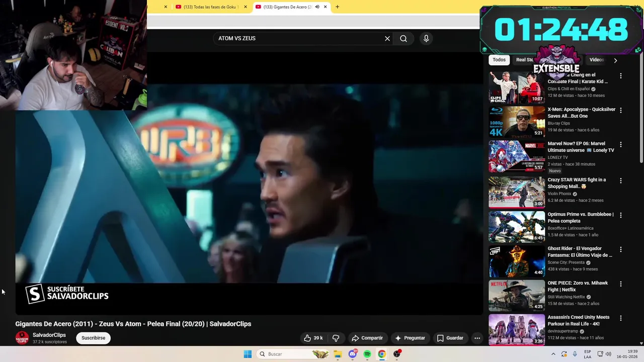
Task: Open Discord from the taskbar
Action: pyautogui.click(x=353, y=354)
